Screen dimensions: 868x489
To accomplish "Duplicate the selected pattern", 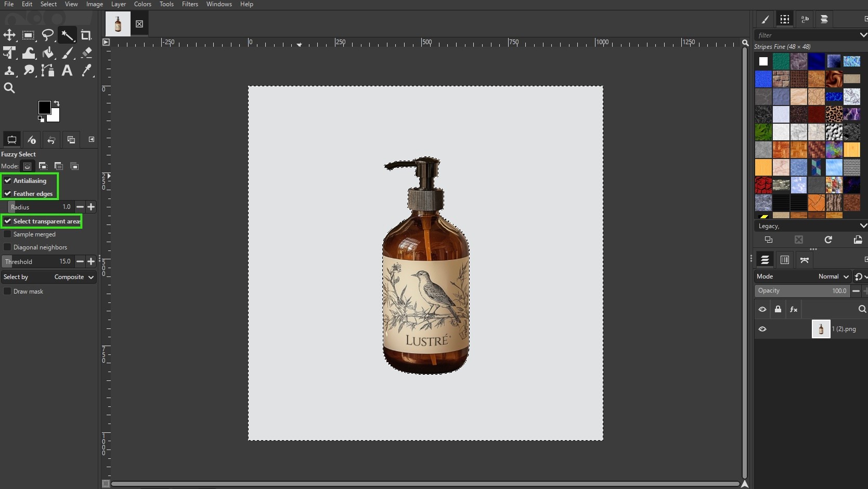I will click(x=769, y=240).
